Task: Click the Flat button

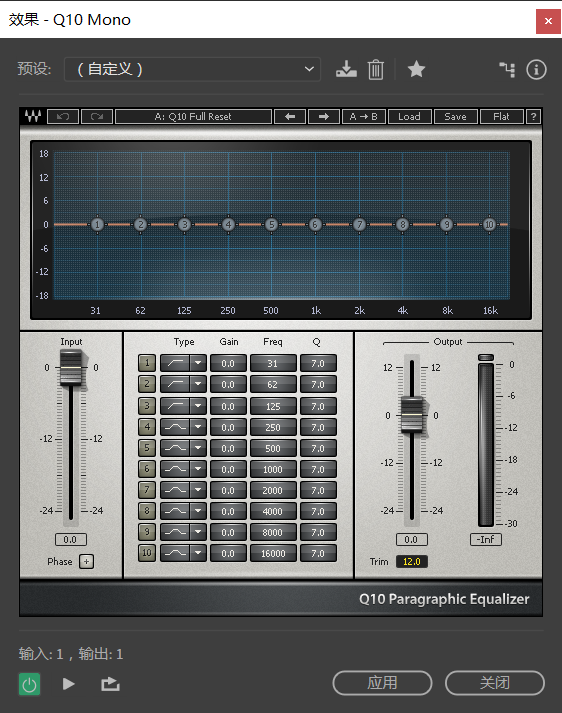Action: (x=502, y=116)
